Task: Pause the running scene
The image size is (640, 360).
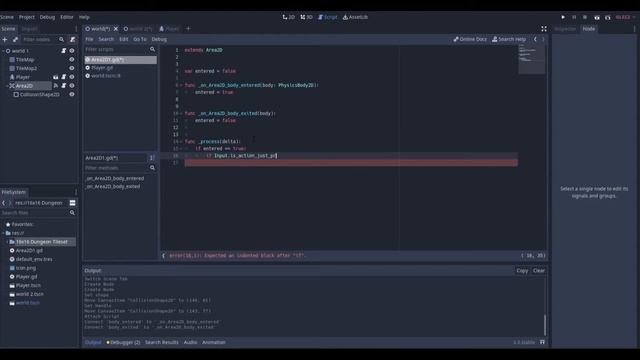Action: 574,17
